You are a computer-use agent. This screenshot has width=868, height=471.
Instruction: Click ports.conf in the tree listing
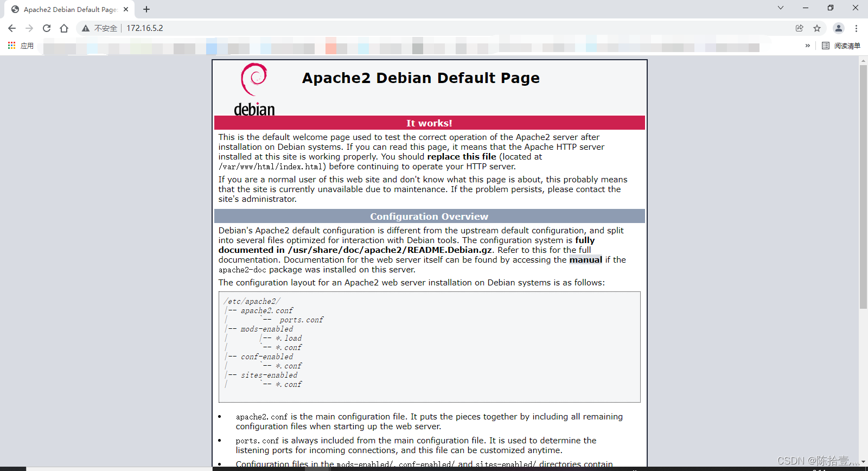click(301, 320)
